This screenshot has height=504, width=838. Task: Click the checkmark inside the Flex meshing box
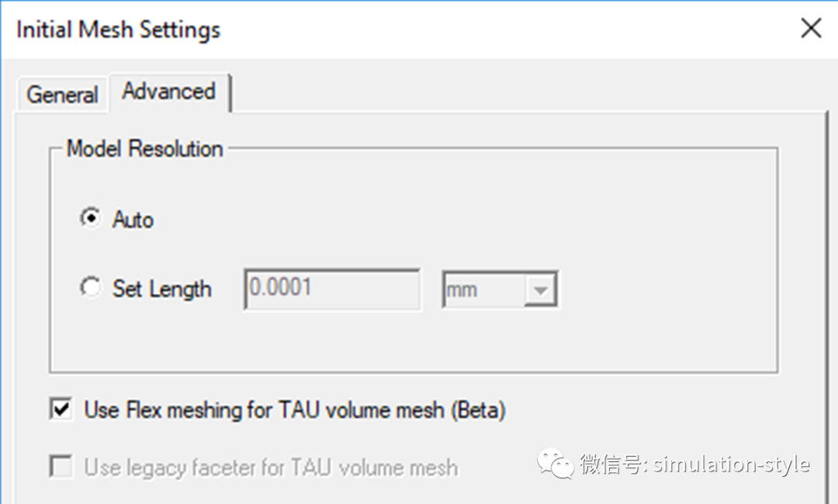61,409
